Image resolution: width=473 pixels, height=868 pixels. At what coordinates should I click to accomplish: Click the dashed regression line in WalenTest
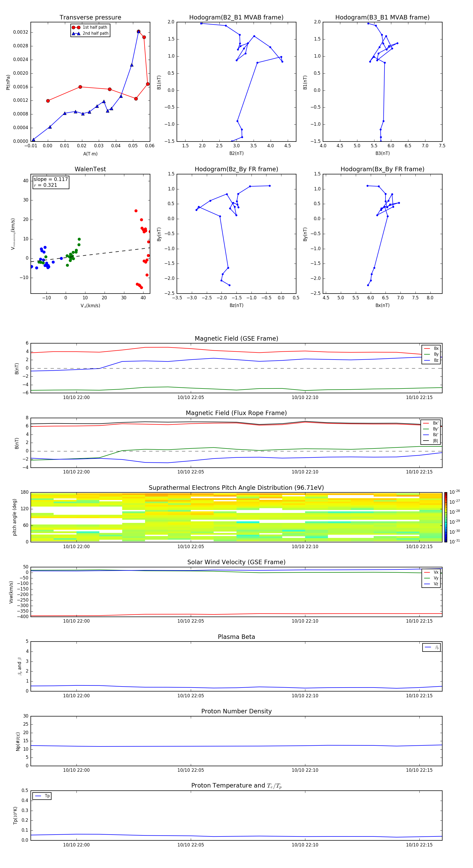pos(90,254)
